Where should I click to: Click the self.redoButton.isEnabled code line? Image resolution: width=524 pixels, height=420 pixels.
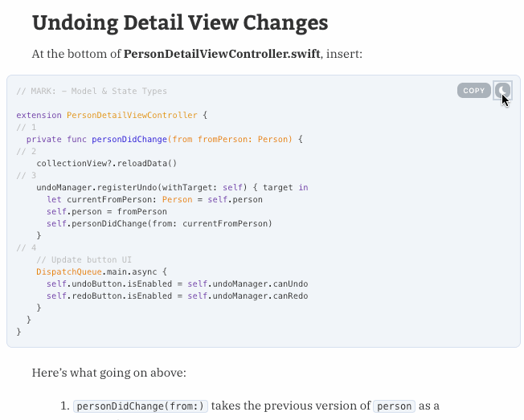pyautogui.click(x=177, y=296)
